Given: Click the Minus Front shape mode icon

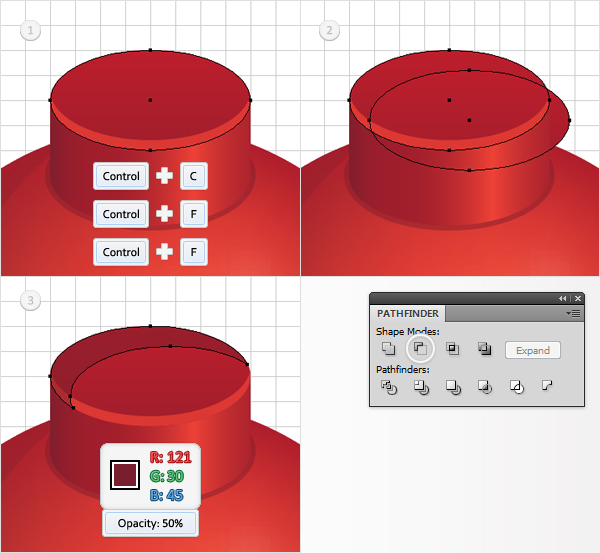Looking at the screenshot, I should [420, 349].
